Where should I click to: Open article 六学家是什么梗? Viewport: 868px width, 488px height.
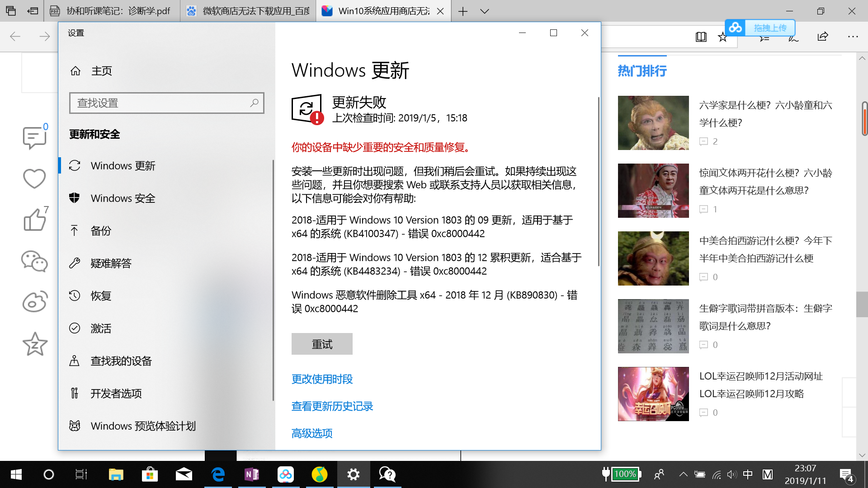click(x=765, y=114)
